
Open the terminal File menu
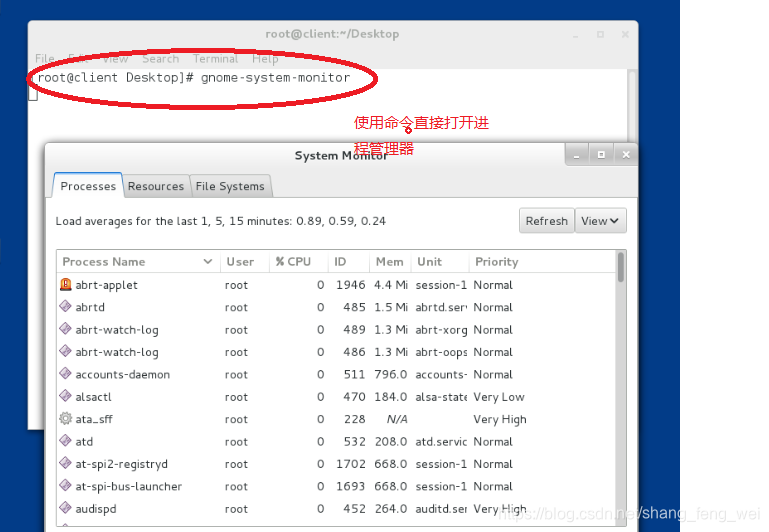click(x=45, y=59)
